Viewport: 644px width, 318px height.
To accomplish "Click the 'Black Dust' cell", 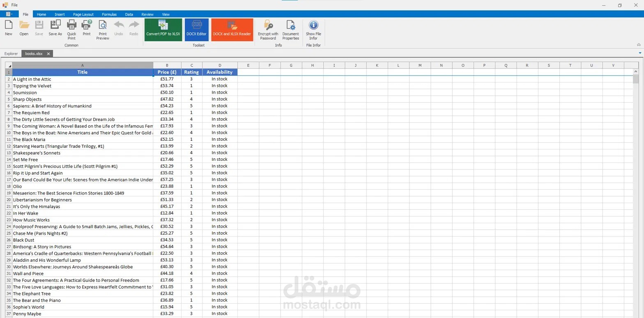I will coord(83,240).
